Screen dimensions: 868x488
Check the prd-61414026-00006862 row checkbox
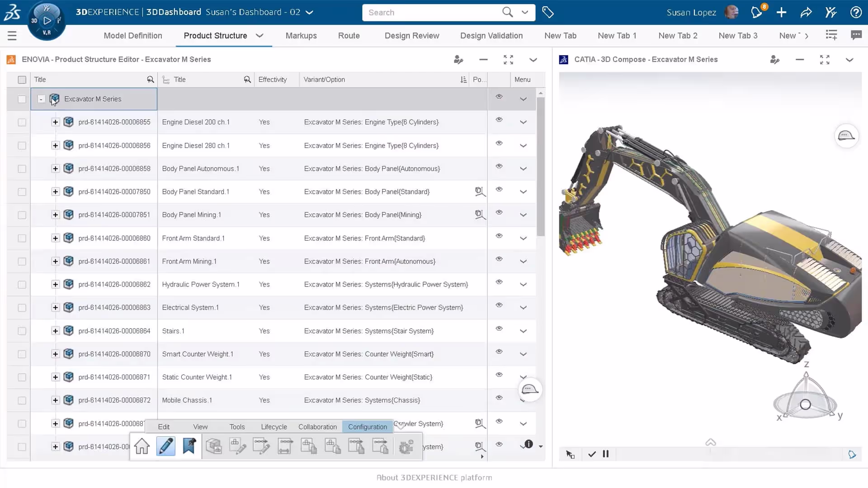22,285
